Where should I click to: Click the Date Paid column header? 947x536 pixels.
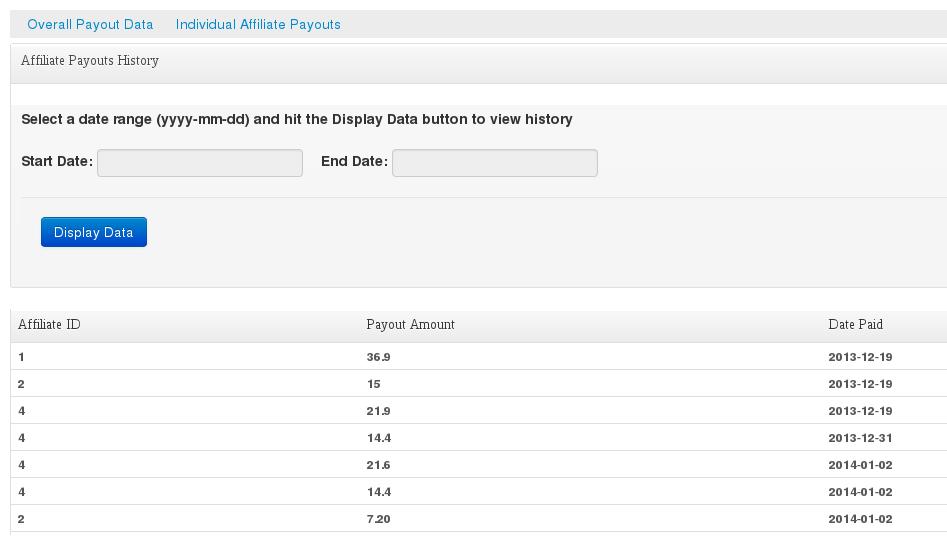point(855,325)
